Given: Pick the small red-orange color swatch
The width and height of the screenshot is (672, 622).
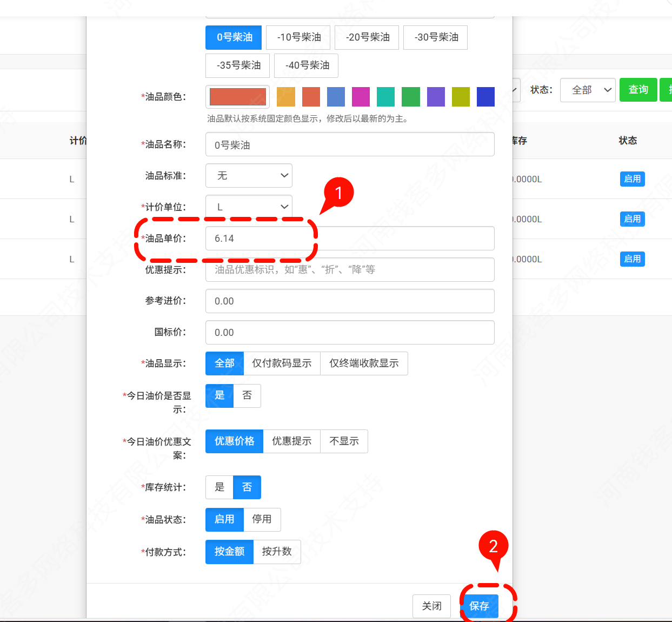Looking at the screenshot, I should coord(311,97).
